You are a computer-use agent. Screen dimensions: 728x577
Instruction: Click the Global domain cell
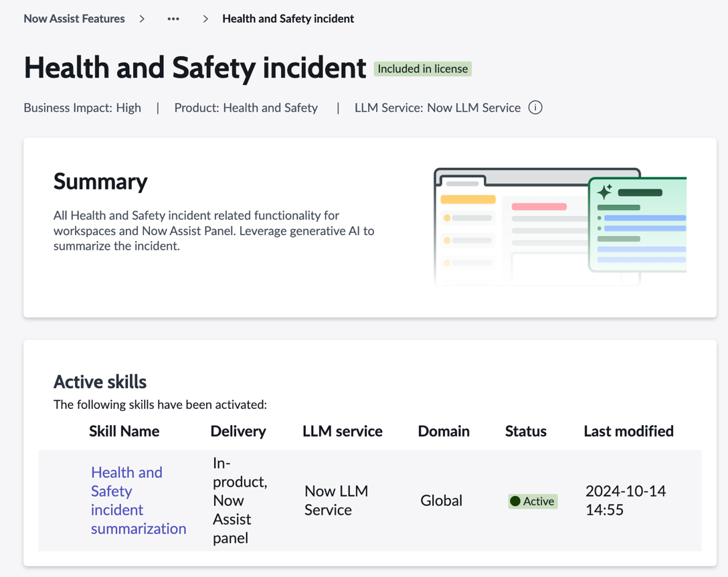click(441, 501)
